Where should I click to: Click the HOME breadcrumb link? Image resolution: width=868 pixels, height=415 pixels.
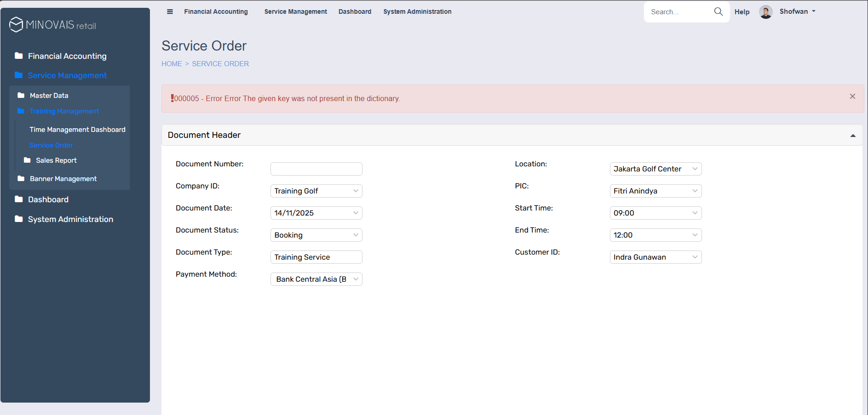[172, 64]
